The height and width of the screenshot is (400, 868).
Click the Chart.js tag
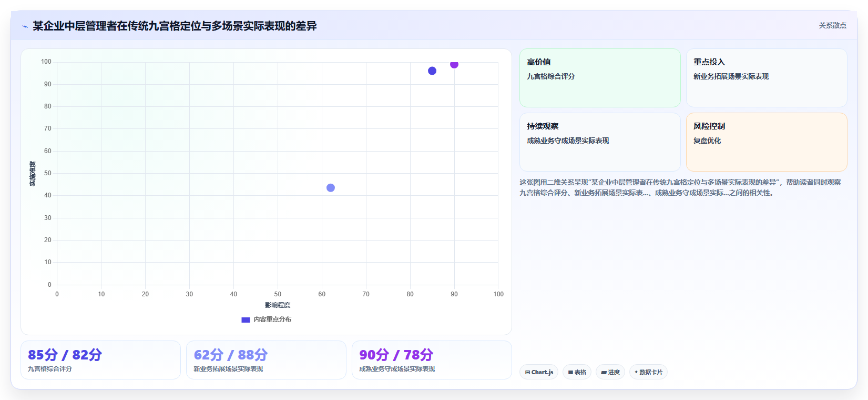(539, 372)
